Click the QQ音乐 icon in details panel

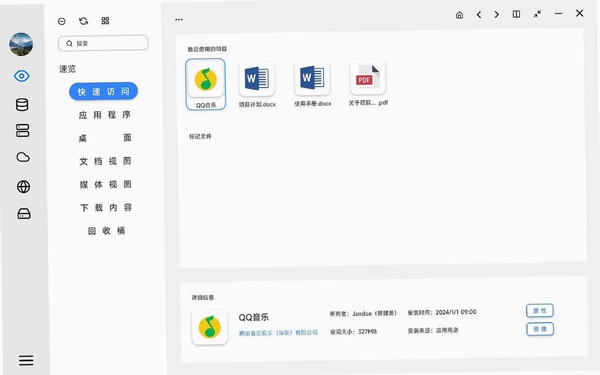pyautogui.click(x=210, y=327)
